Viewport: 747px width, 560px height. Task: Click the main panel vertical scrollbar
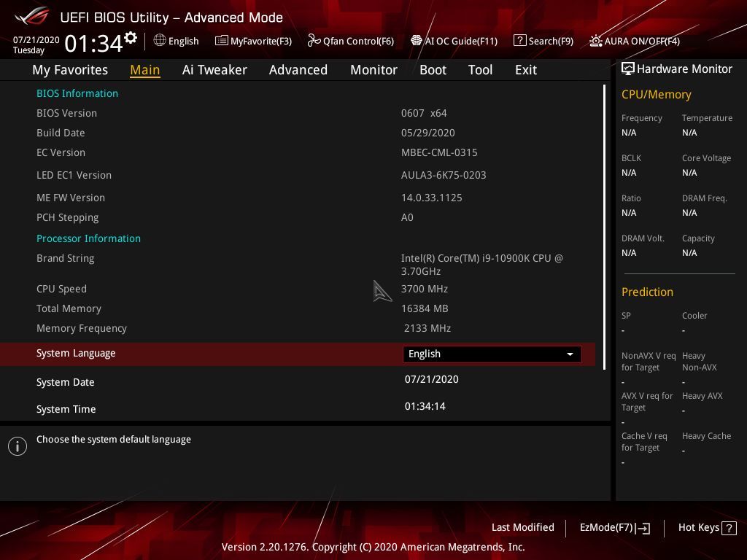coord(604,227)
